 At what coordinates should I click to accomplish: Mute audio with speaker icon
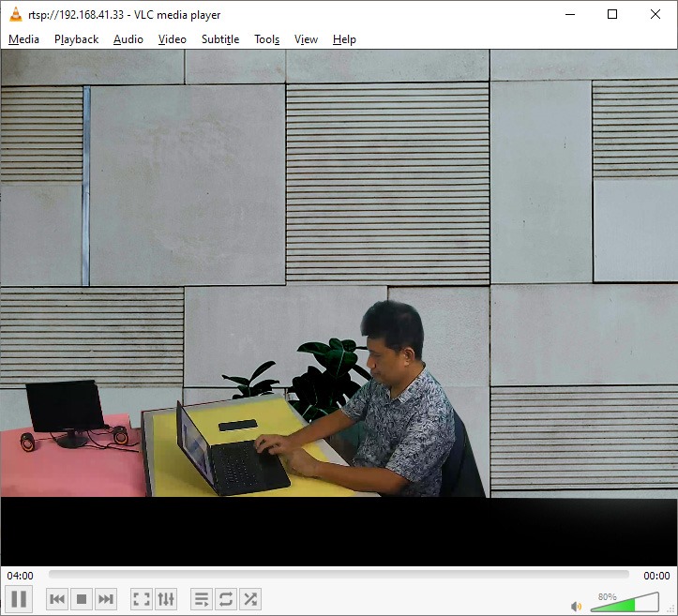[x=577, y=606]
